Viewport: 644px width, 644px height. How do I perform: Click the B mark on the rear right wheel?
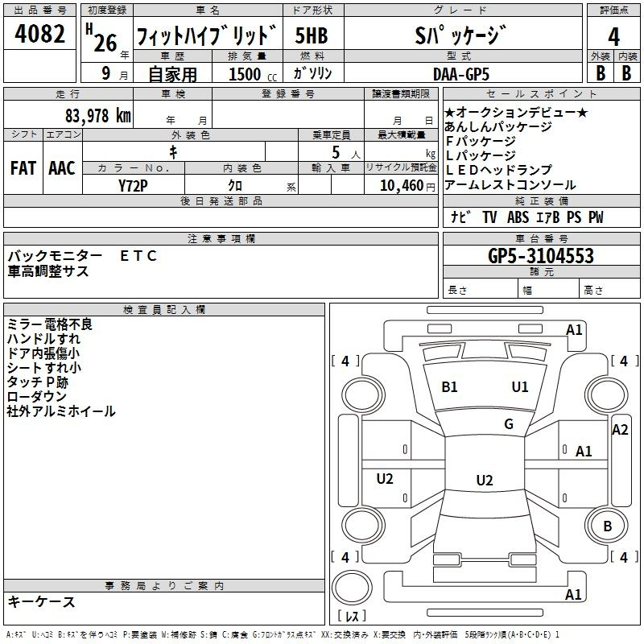point(608,526)
